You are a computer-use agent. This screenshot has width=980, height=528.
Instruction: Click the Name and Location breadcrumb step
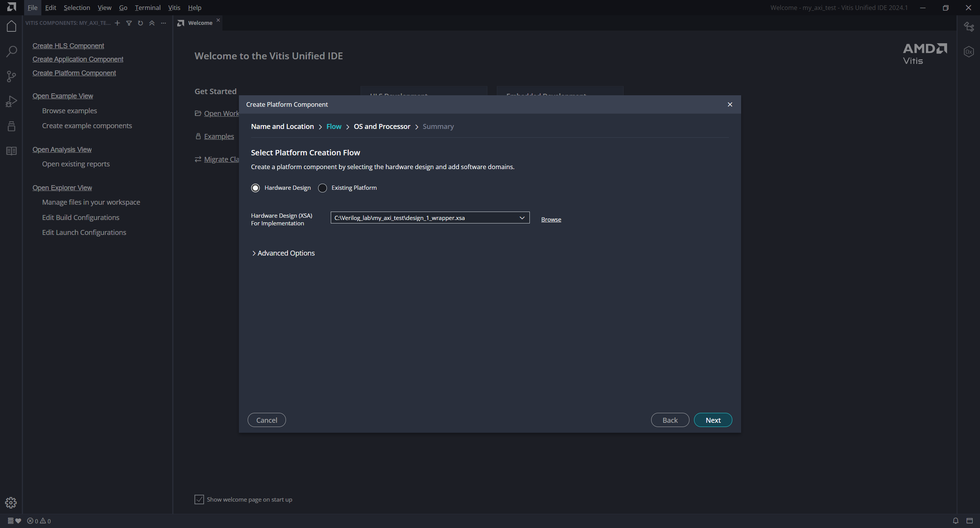(x=282, y=127)
